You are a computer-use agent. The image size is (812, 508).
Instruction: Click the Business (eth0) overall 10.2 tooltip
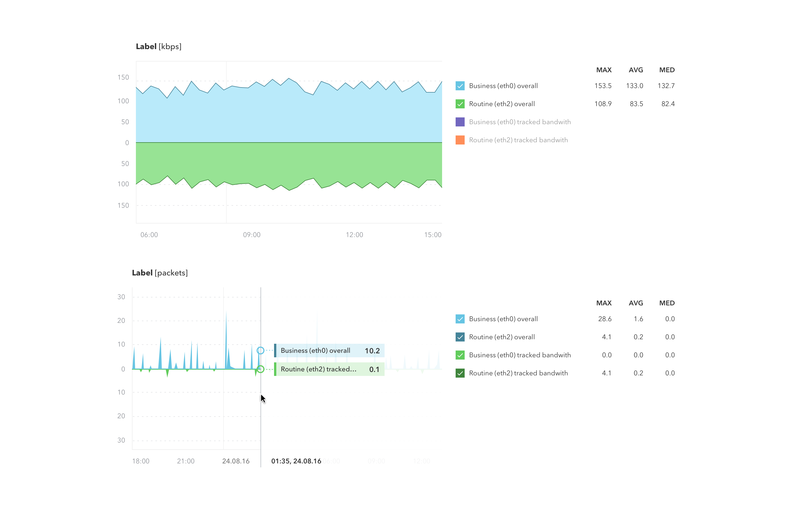(329, 351)
